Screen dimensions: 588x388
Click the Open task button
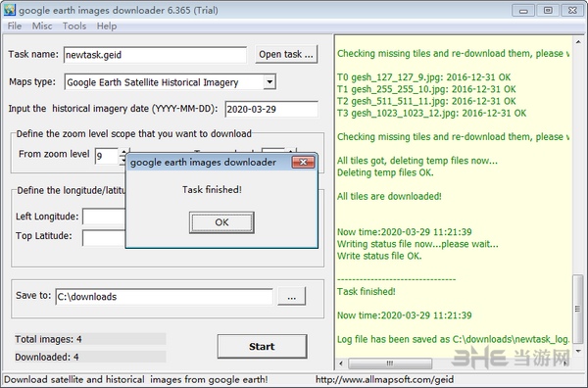286,54
